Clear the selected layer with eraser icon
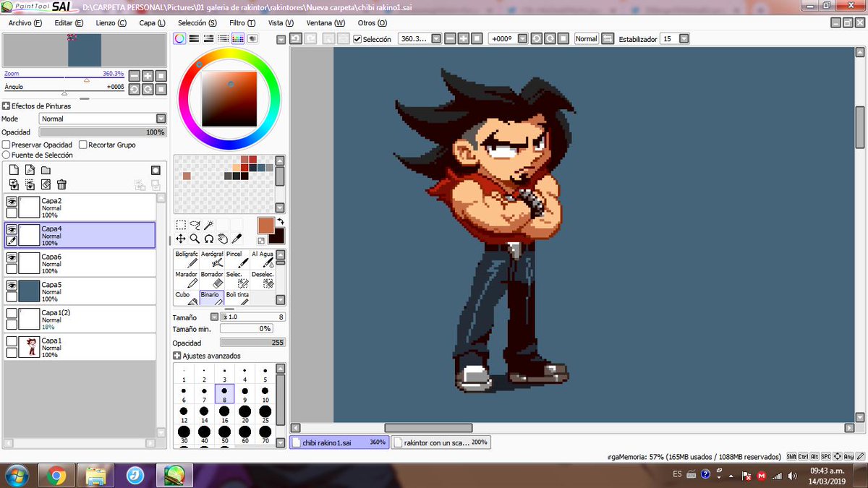 coord(46,185)
